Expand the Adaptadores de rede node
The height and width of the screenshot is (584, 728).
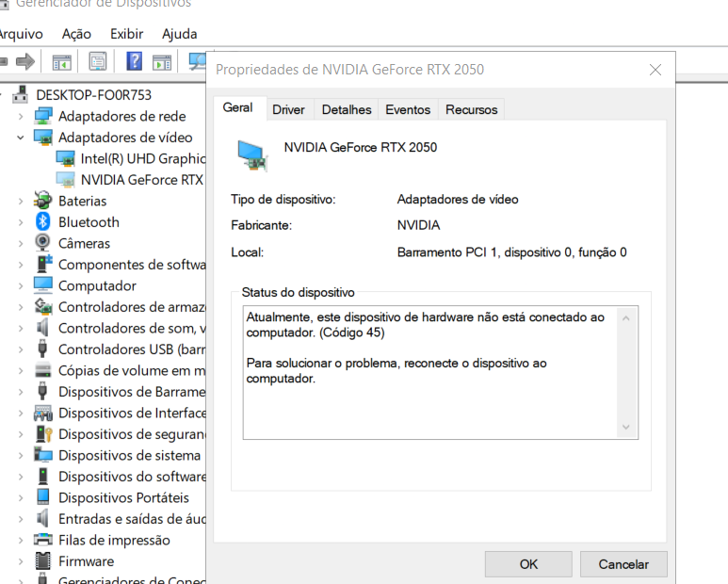tap(21, 116)
